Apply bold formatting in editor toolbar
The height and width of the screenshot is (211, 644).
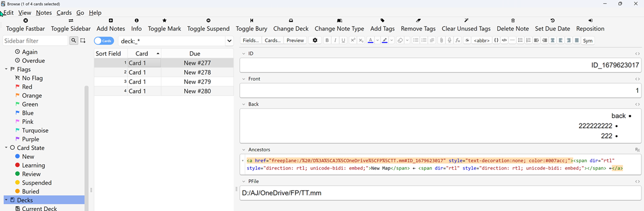[327, 41]
